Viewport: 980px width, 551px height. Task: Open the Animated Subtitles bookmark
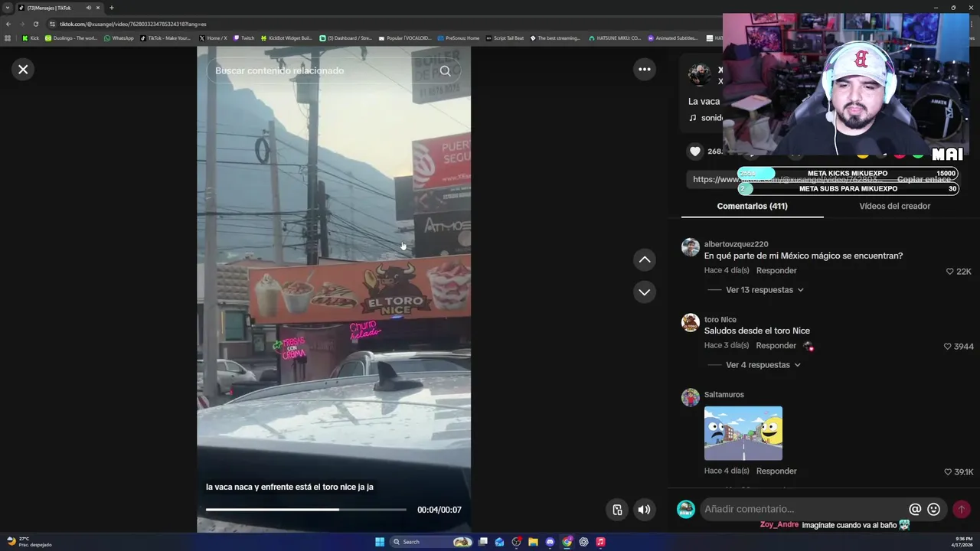(x=673, y=38)
